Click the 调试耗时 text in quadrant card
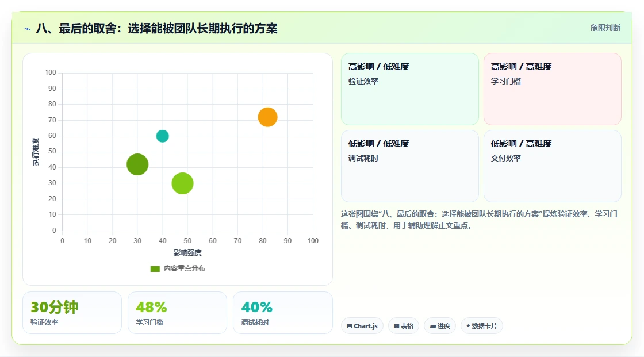644x357 pixels. click(363, 158)
